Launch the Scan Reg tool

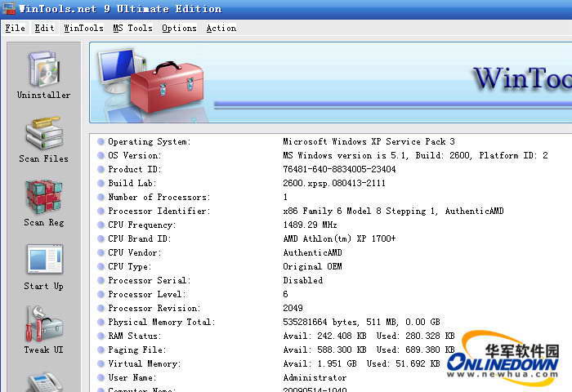44,203
